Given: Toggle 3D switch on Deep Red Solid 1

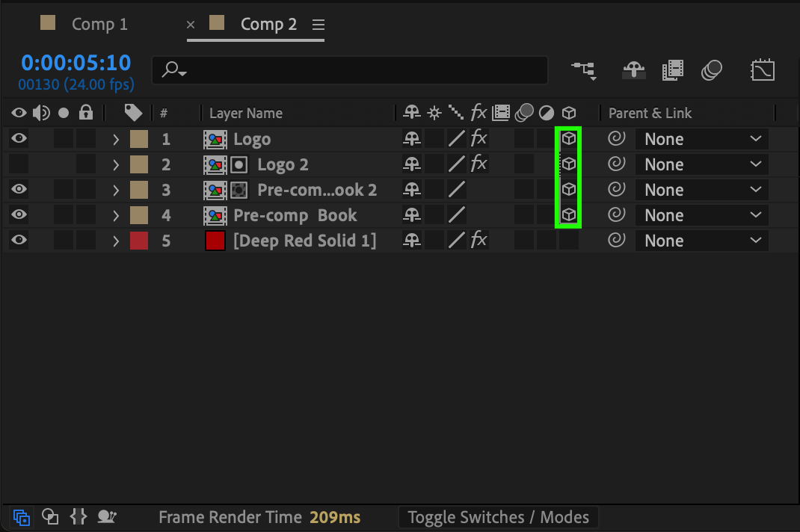Looking at the screenshot, I should [569, 241].
